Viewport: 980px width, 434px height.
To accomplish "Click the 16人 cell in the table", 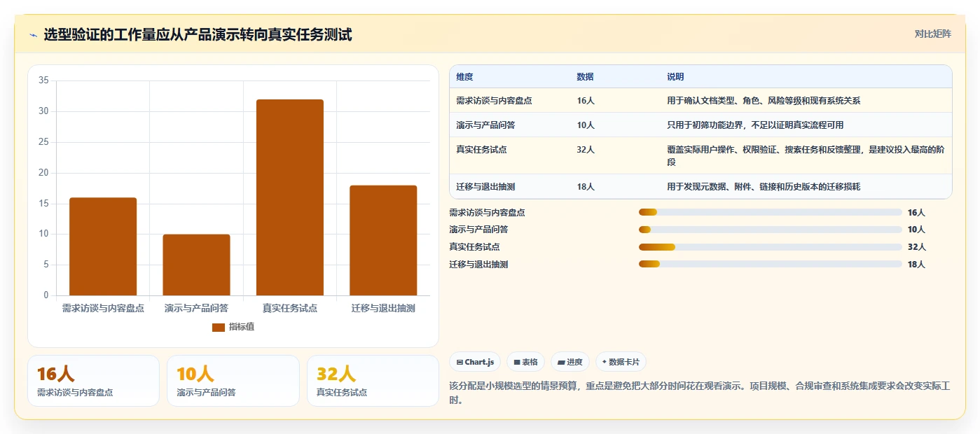I will click(586, 101).
